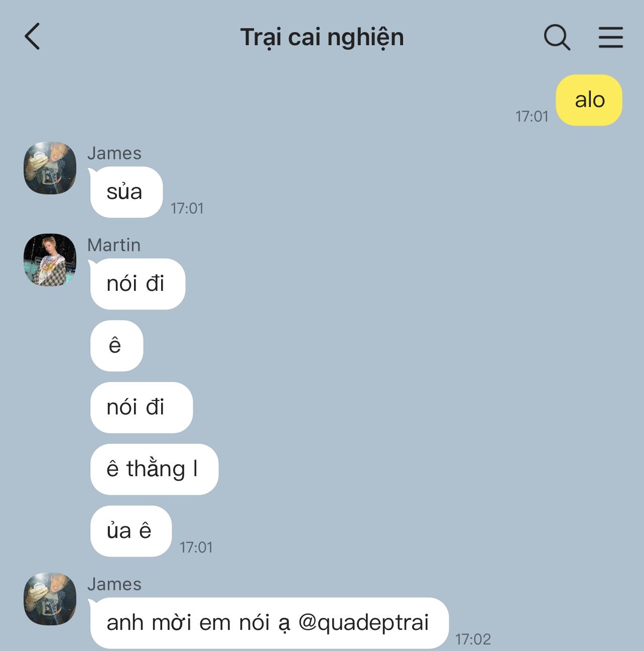Image resolution: width=644 pixels, height=651 pixels.
Task: Tap the first James sender name
Action: click(x=114, y=153)
